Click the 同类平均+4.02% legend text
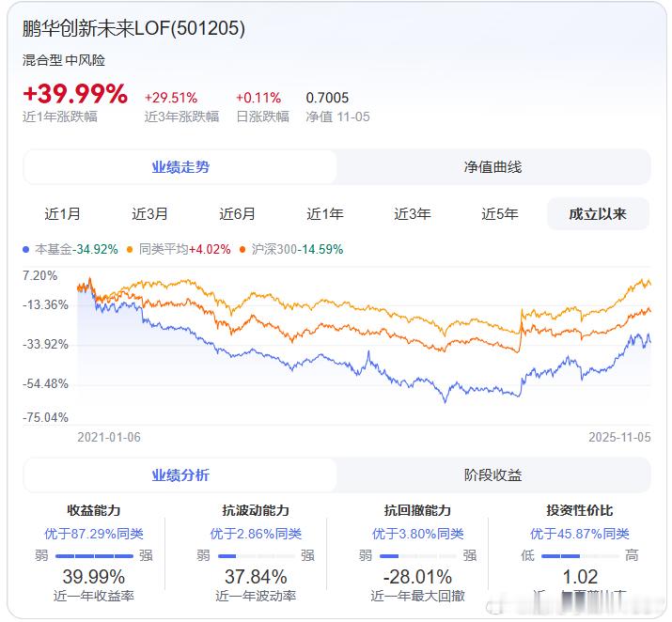672x622 pixels. [x=185, y=249]
